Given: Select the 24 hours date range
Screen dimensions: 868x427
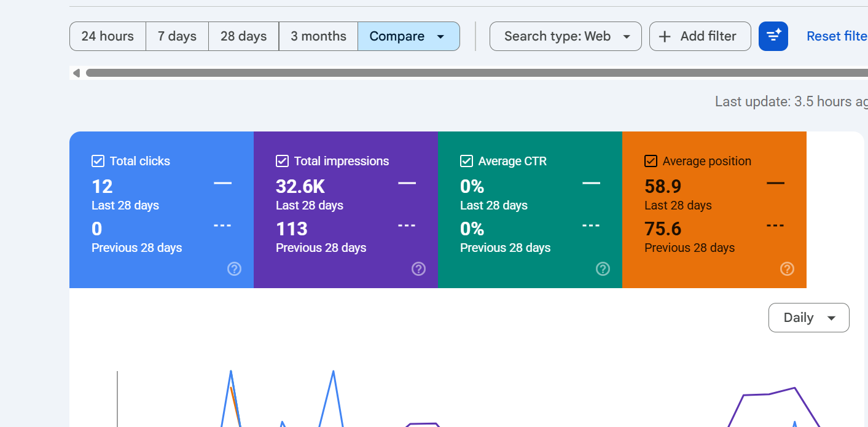Looking at the screenshot, I should pyautogui.click(x=108, y=36).
